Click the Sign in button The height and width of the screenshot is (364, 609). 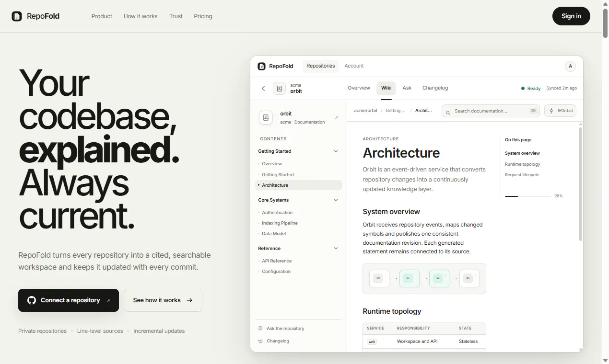tap(571, 16)
